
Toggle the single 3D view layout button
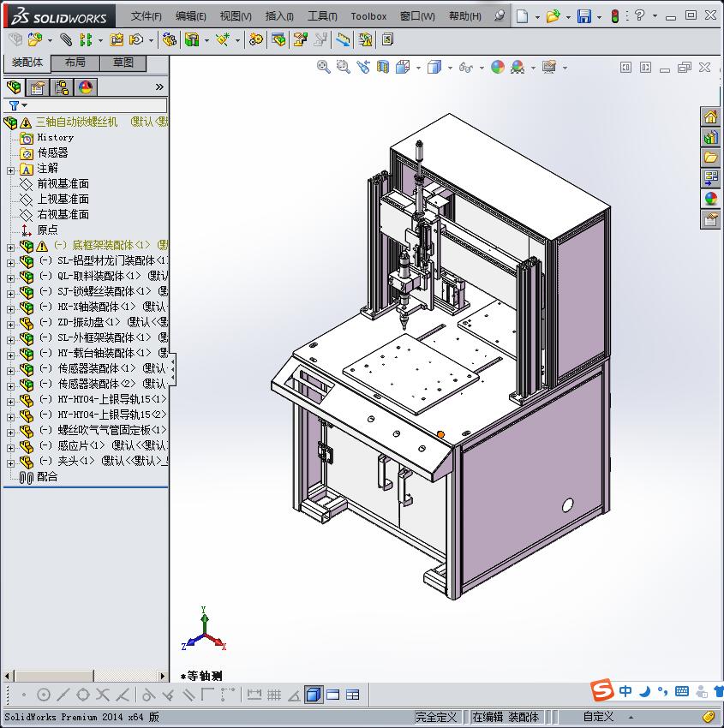coord(314,695)
